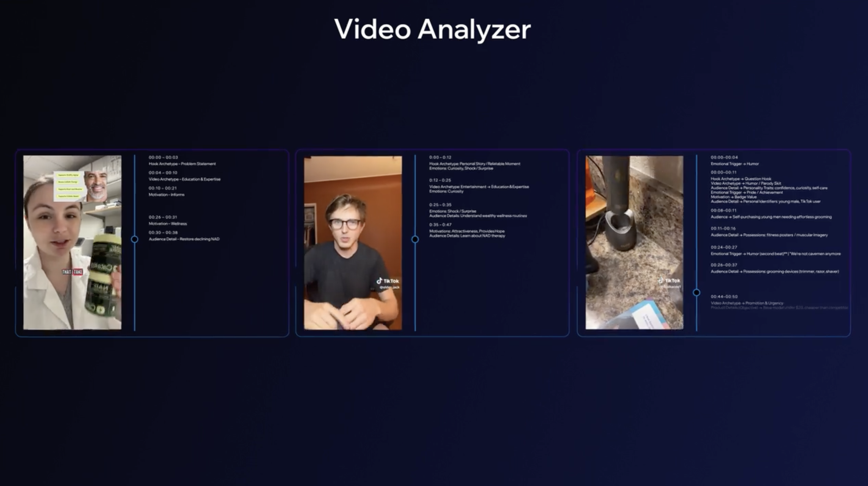The height and width of the screenshot is (486, 868).
Task: Open the granite countertop grooming video
Action: (634, 242)
